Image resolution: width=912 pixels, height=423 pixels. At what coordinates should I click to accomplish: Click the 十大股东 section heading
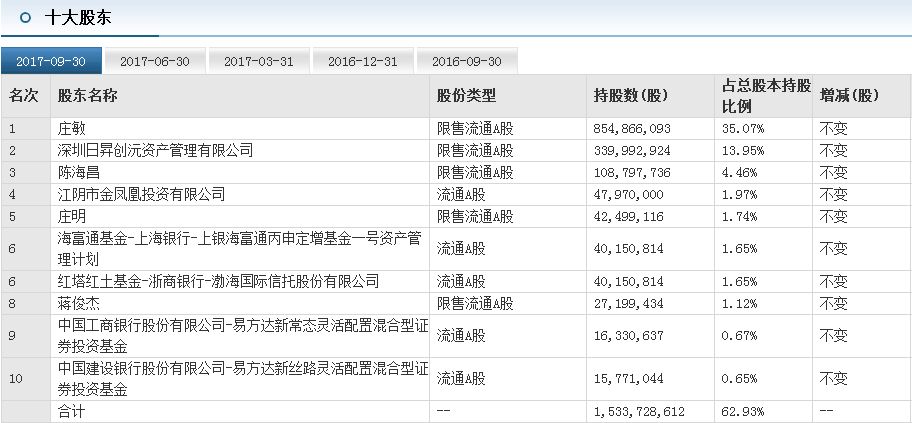click(x=78, y=17)
